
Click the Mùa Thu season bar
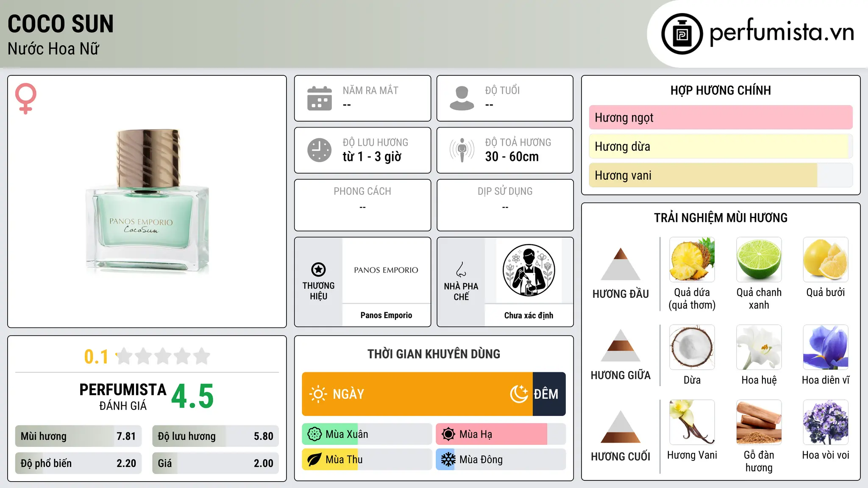pos(367,460)
